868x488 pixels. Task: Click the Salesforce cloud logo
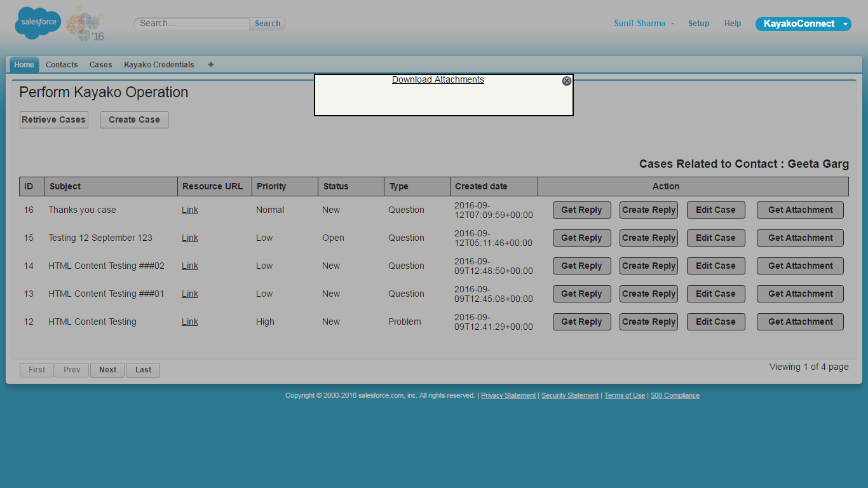point(37,23)
